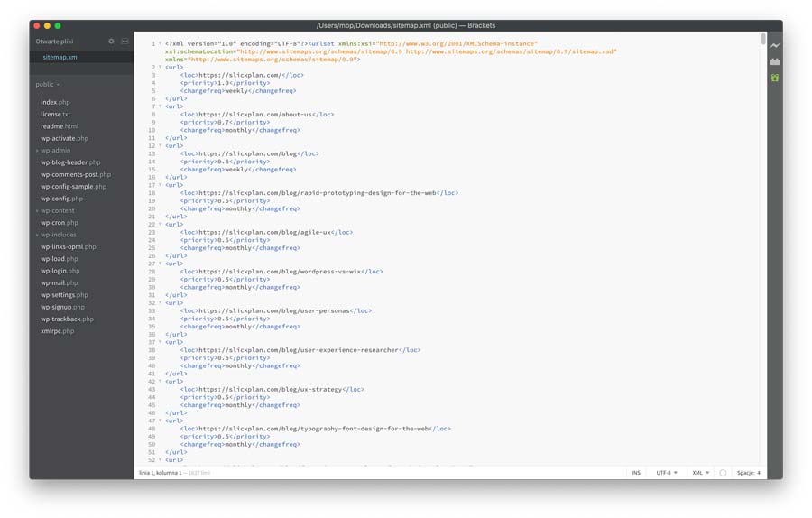Click the linting status circle in status bar
The height and width of the screenshot is (518, 812).
click(x=723, y=472)
